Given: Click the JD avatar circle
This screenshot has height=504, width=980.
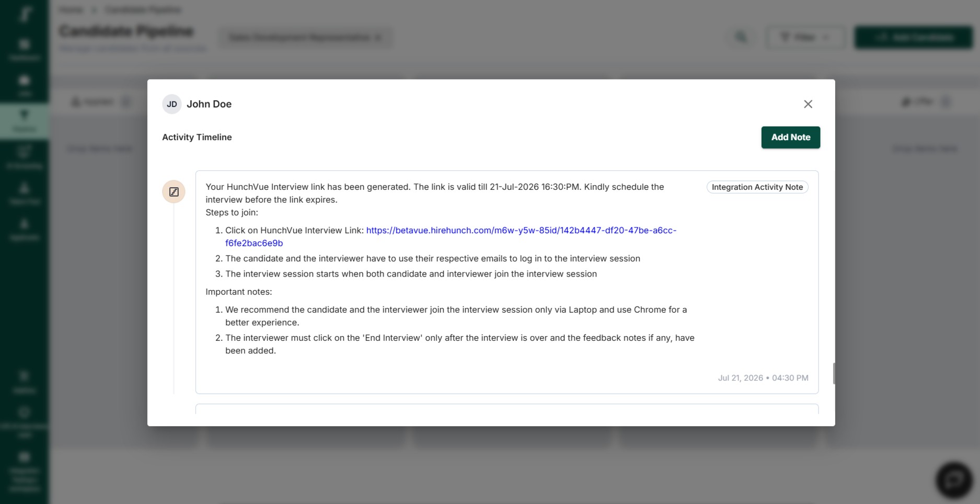Looking at the screenshot, I should pos(171,104).
